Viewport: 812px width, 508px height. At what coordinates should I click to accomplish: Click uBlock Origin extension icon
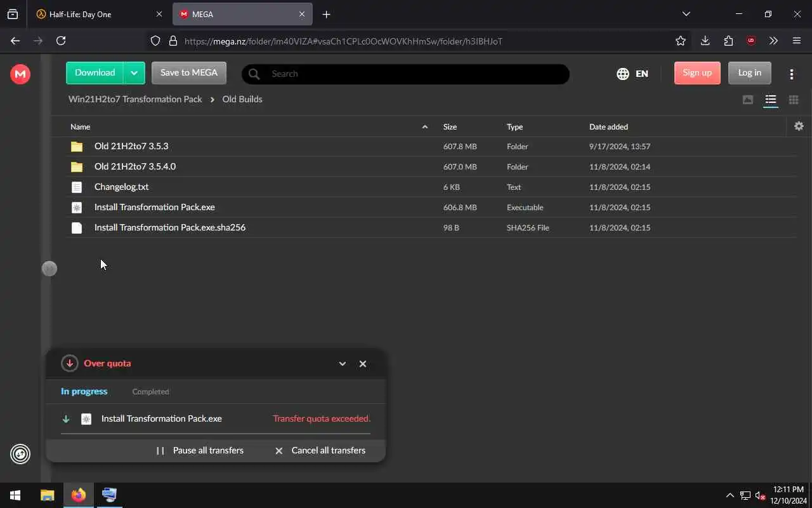click(751, 41)
